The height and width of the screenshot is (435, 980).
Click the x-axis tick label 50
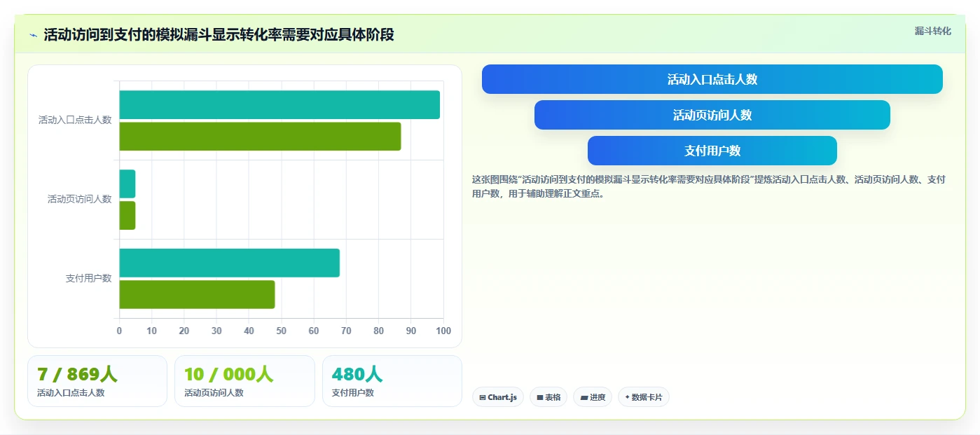click(x=282, y=331)
